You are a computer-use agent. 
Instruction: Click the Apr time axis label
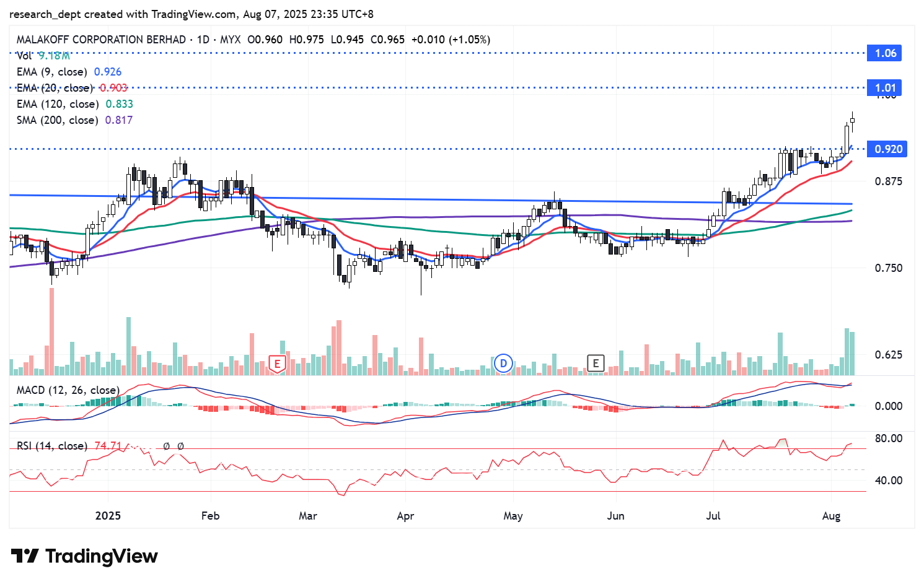point(405,516)
